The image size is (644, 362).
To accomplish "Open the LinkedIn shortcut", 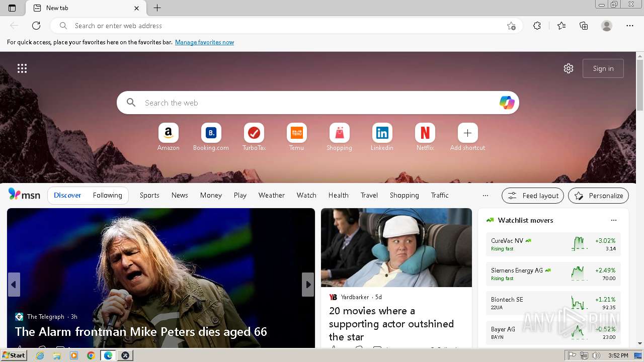I will tap(382, 137).
